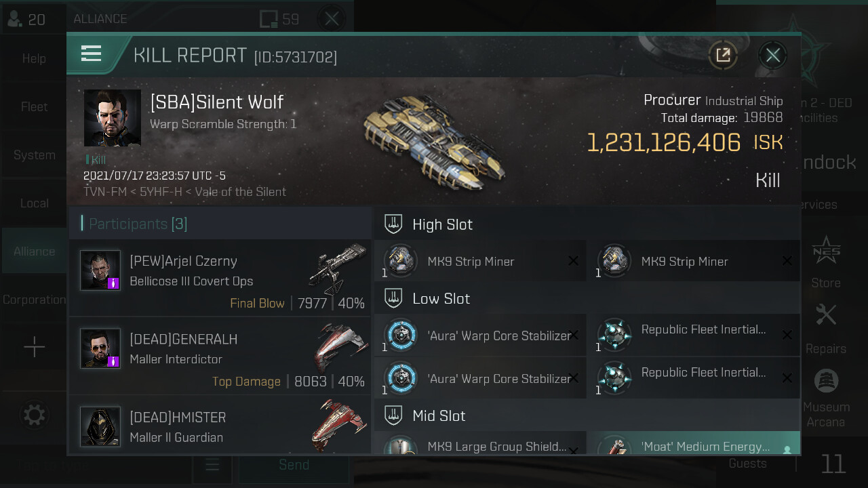Image resolution: width=868 pixels, height=488 pixels.
Task: Select the 'Moat' Medium Energy module
Action: coord(694,444)
